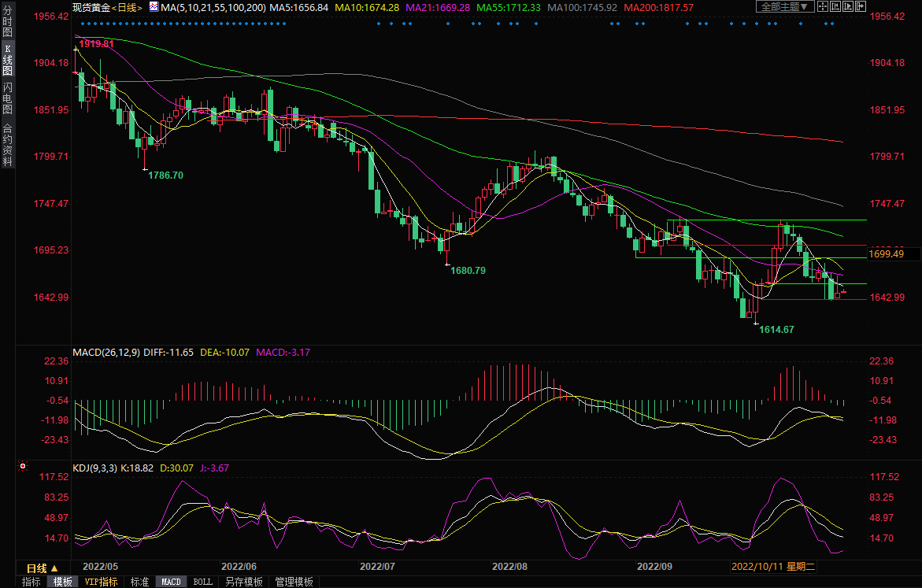Screen dimensions: 922x588
Task: Toggle the MACD indicator template
Action: tap(171, 582)
